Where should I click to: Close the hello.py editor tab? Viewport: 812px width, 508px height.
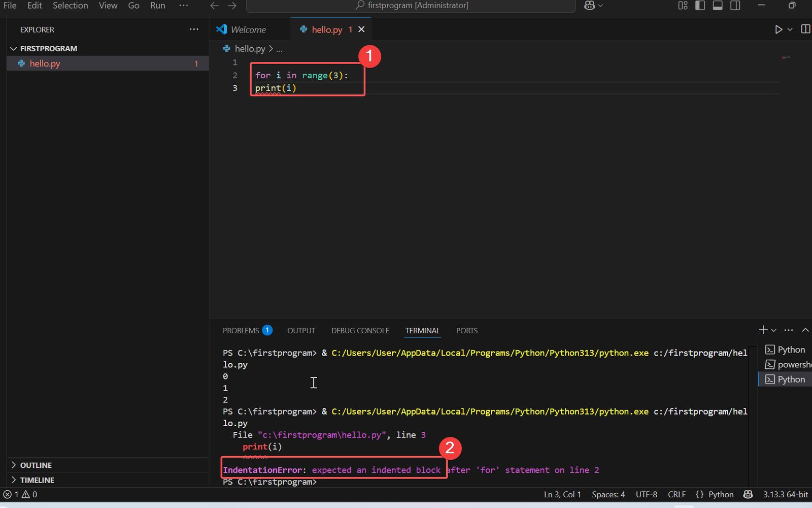click(361, 29)
